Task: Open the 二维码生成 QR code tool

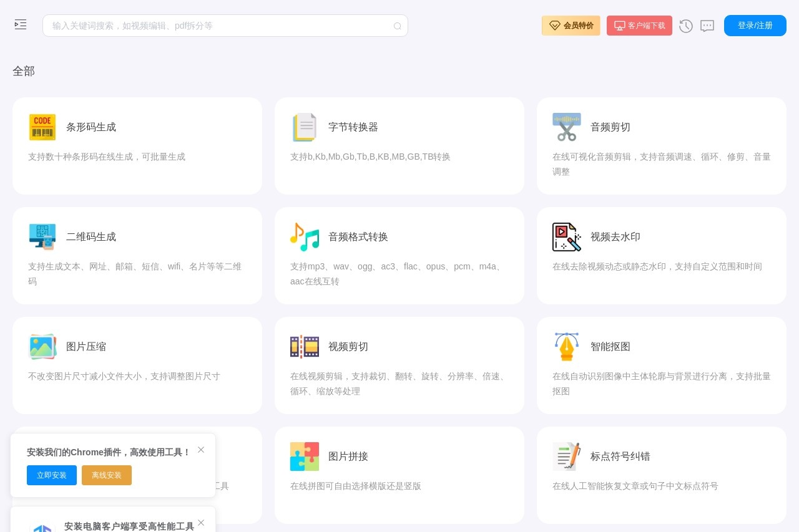Action: coord(91,237)
